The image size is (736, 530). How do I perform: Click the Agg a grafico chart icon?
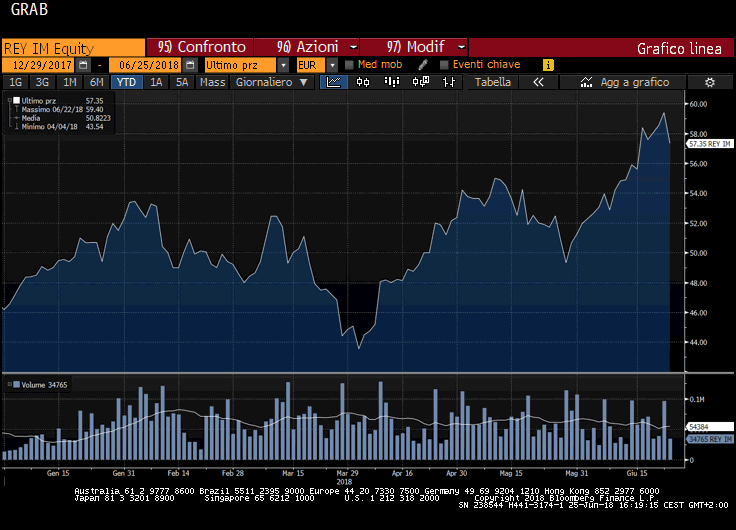point(586,82)
